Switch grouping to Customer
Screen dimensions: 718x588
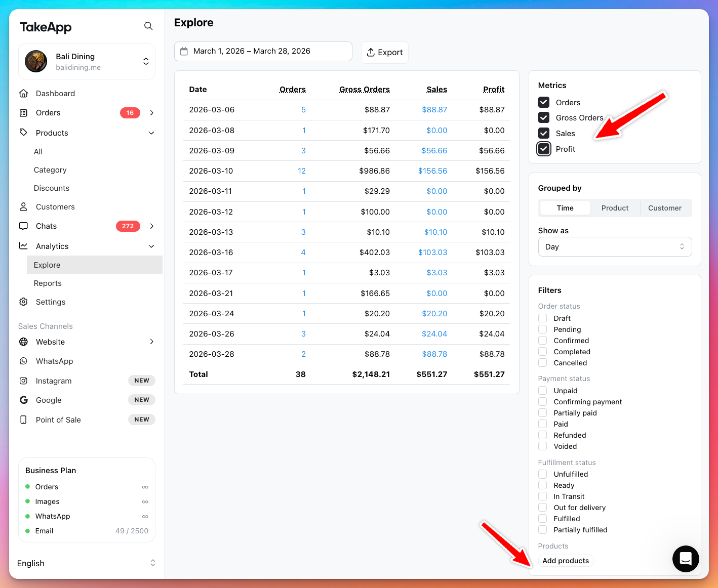pyautogui.click(x=664, y=208)
